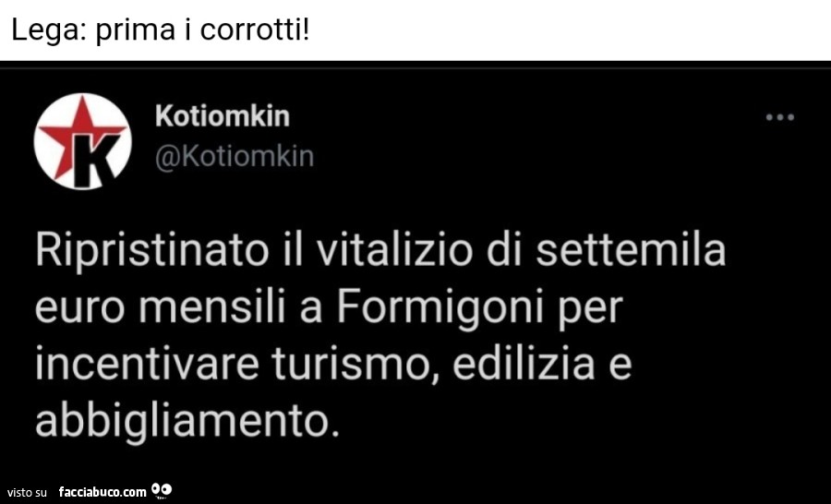Select the 'Lega: prima i corrotti!' caption

coord(160,30)
